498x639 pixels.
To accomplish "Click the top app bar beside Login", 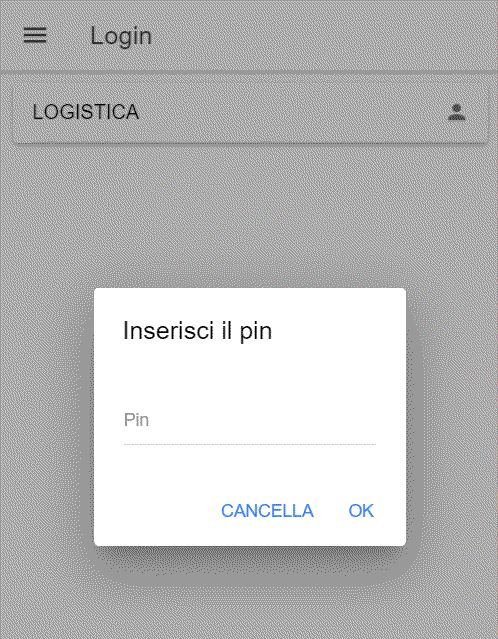I will [326, 36].
